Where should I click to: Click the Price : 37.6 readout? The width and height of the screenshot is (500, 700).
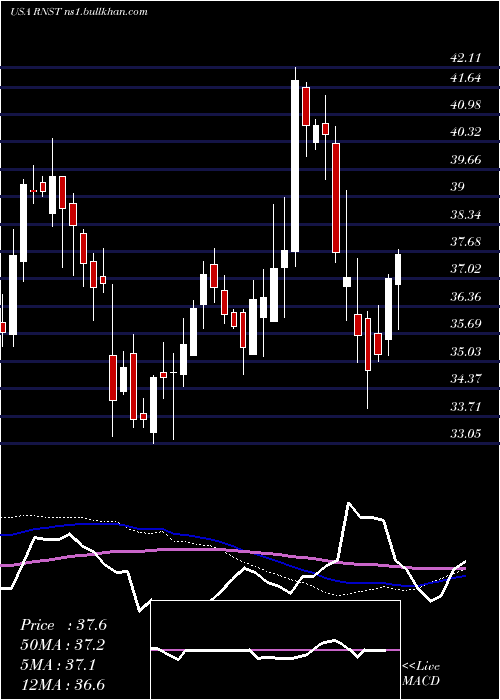pos(63,625)
